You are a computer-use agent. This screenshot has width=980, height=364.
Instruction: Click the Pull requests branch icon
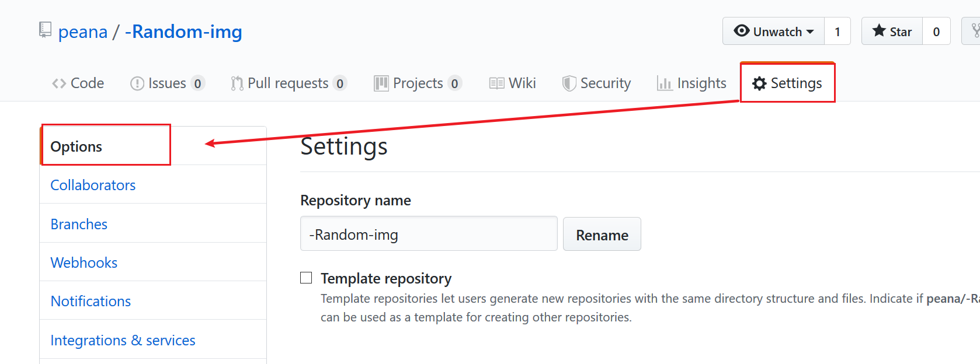pos(237,84)
